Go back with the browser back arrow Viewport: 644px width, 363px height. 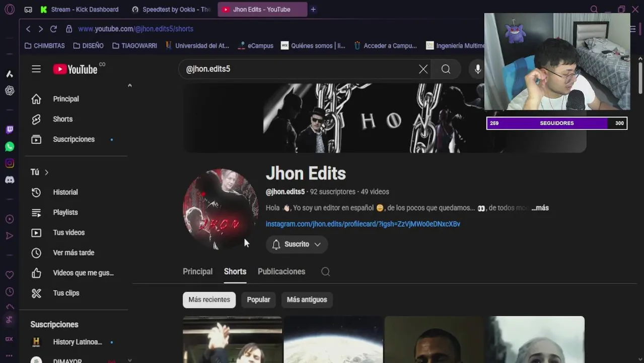click(x=28, y=29)
